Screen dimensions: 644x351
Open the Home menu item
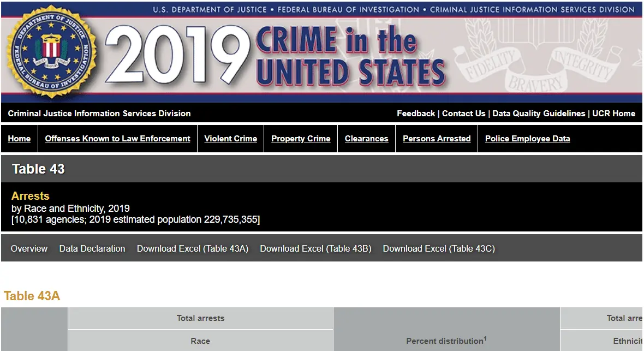pyautogui.click(x=19, y=139)
